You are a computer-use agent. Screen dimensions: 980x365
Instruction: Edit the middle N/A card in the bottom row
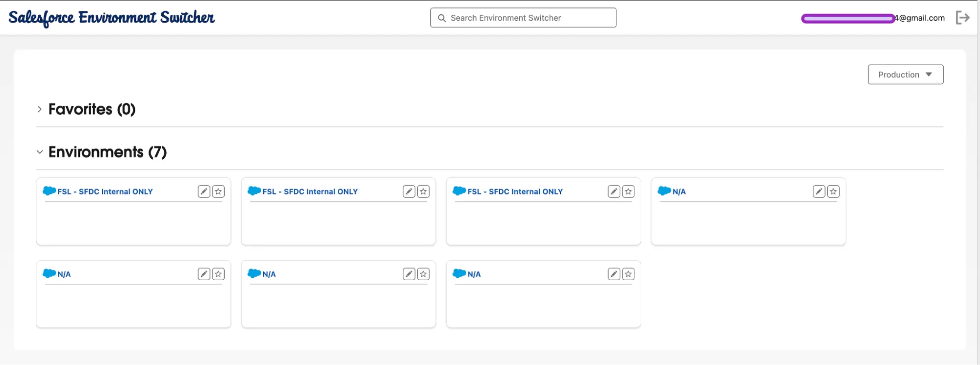409,274
